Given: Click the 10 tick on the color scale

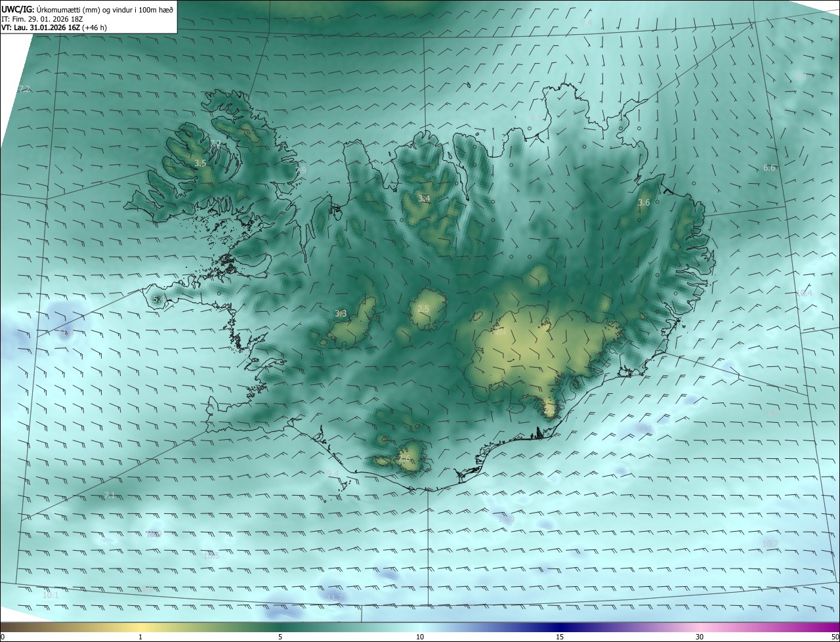Looking at the screenshot, I should pyautogui.click(x=420, y=637).
